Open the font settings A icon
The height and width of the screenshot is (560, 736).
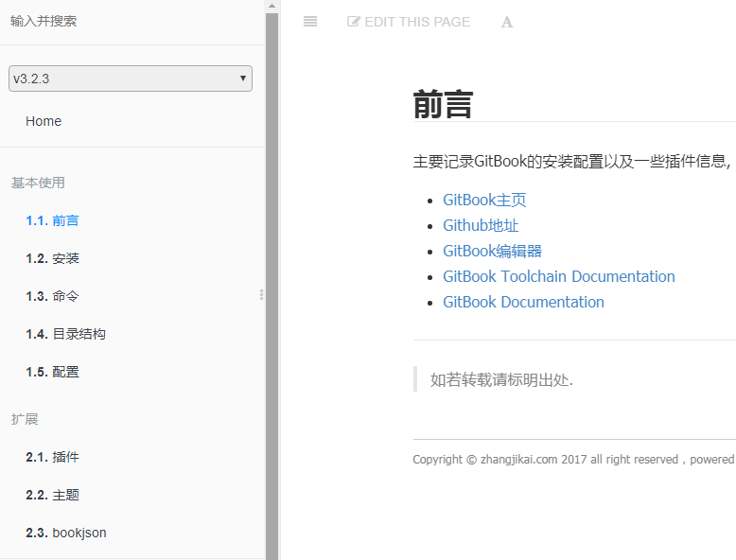[x=507, y=22]
